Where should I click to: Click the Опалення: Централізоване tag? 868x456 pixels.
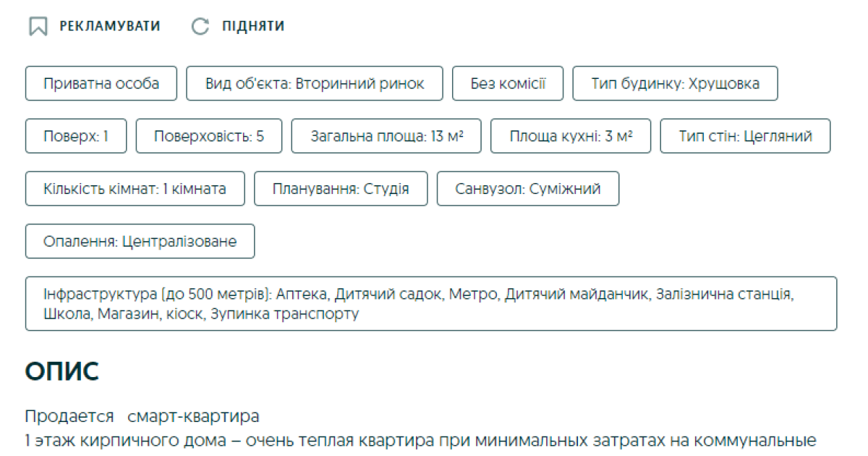point(140,241)
